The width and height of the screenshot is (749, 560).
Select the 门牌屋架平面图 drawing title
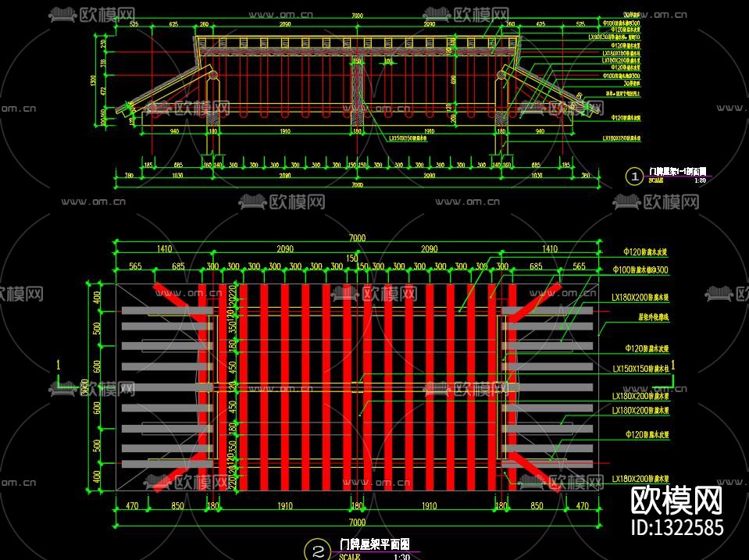point(374,544)
